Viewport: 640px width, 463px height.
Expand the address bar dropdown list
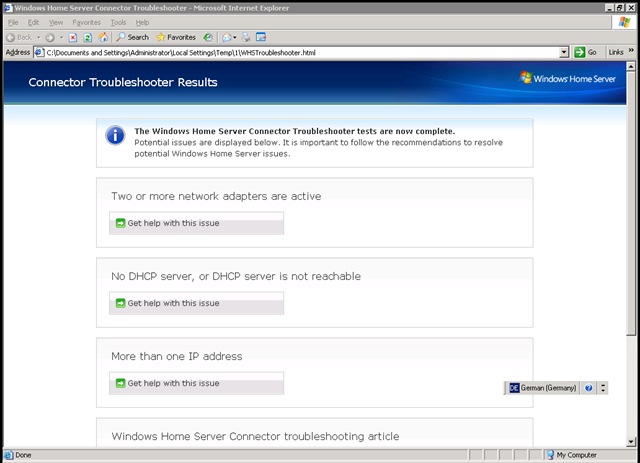(564, 52)
